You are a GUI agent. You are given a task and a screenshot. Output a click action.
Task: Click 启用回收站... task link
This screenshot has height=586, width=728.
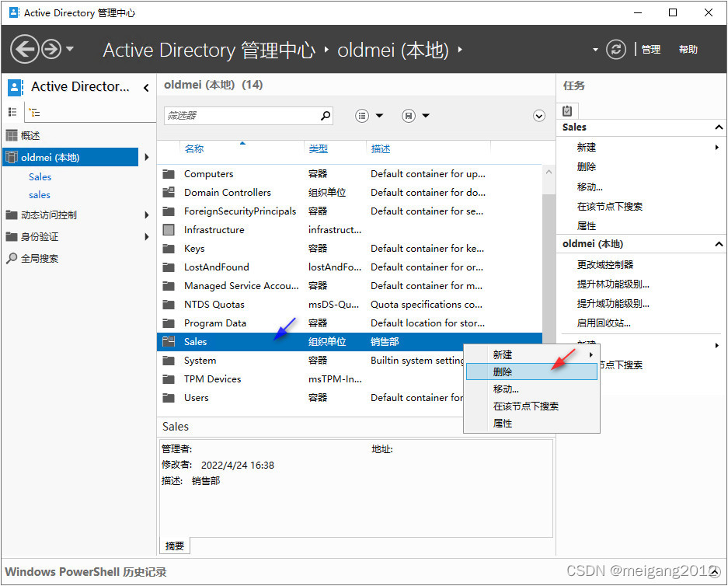pyautogui.click(x=604, y=323)
